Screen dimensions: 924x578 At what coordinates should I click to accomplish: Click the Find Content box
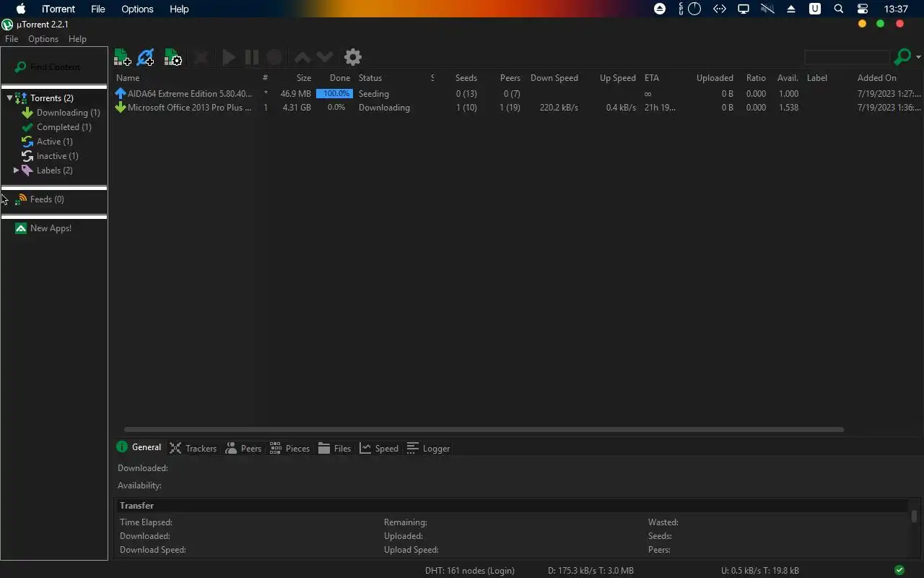[x=54, y=66]
